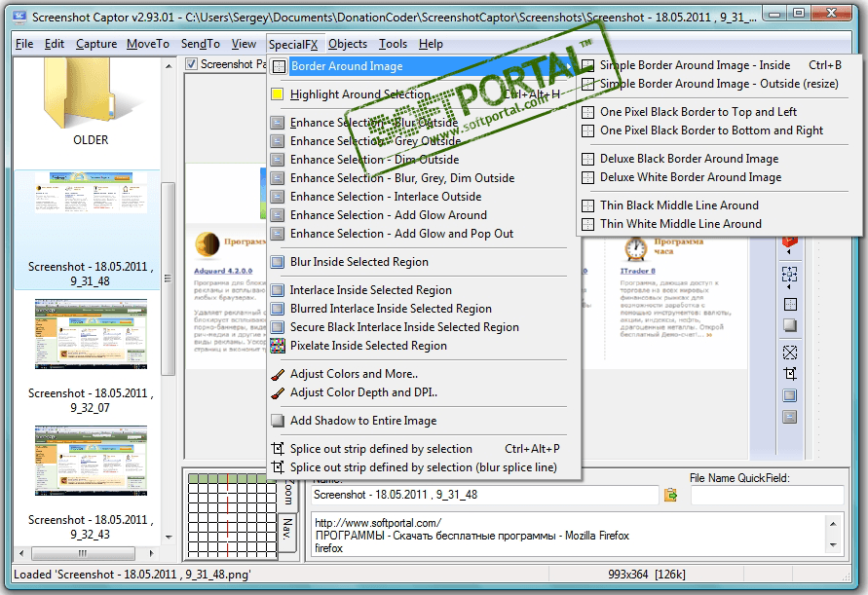The width and height of the screenshot is (868, 595).
Task: Click Deluxe Black Border Around Image icon
Action: (587, 160)
